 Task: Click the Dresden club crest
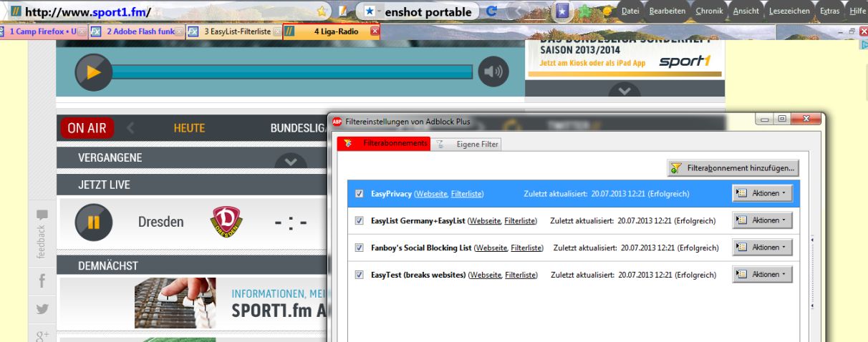pyautogui.click(x=226, y=222)
